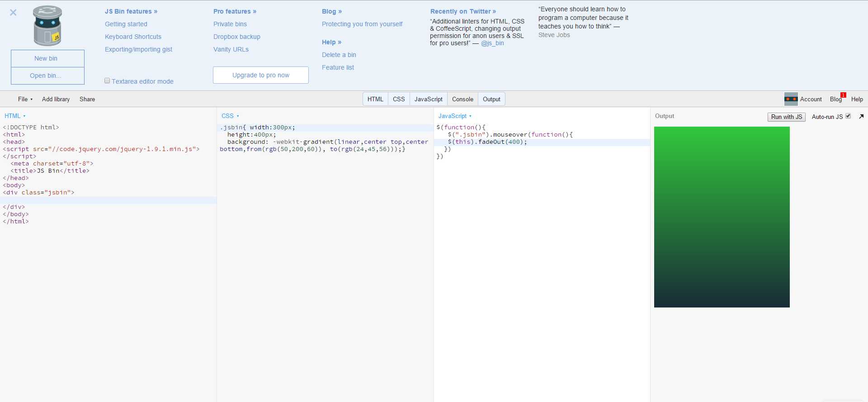Toggle the Output panel tab
This screenshot has height=402, width=868.
[491, 99]
